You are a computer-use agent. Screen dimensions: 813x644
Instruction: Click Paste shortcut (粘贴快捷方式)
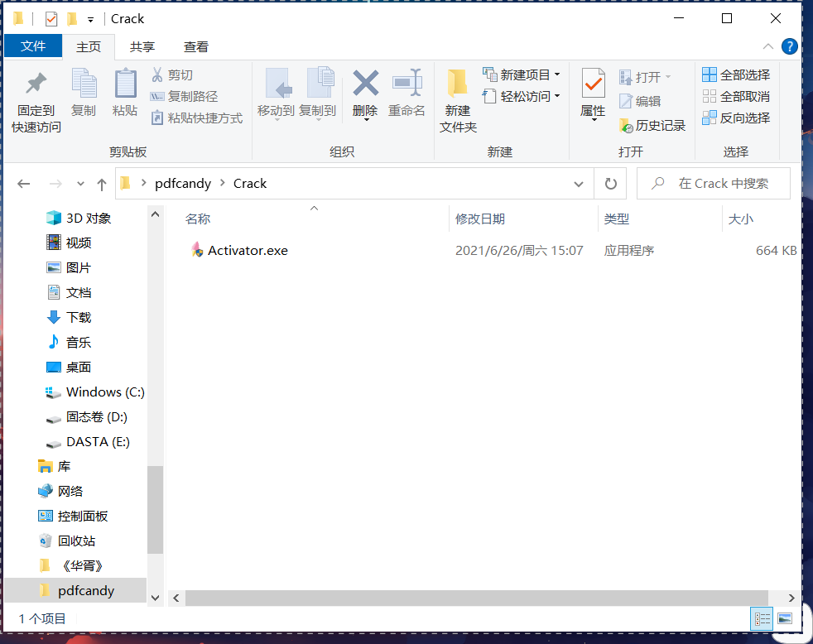[x=196, y=118]
